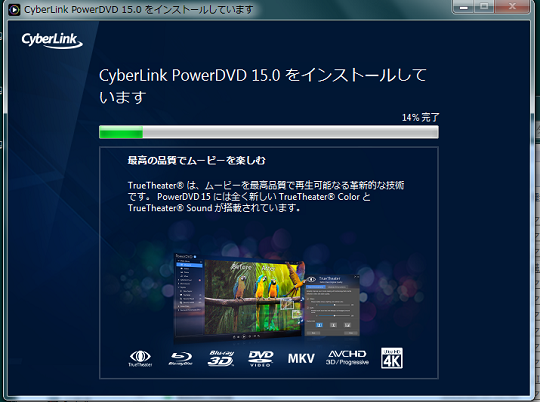The image size is (540, 402).
Task: Click the TrueTheater eye logo icon
Action: coord(140,358)
